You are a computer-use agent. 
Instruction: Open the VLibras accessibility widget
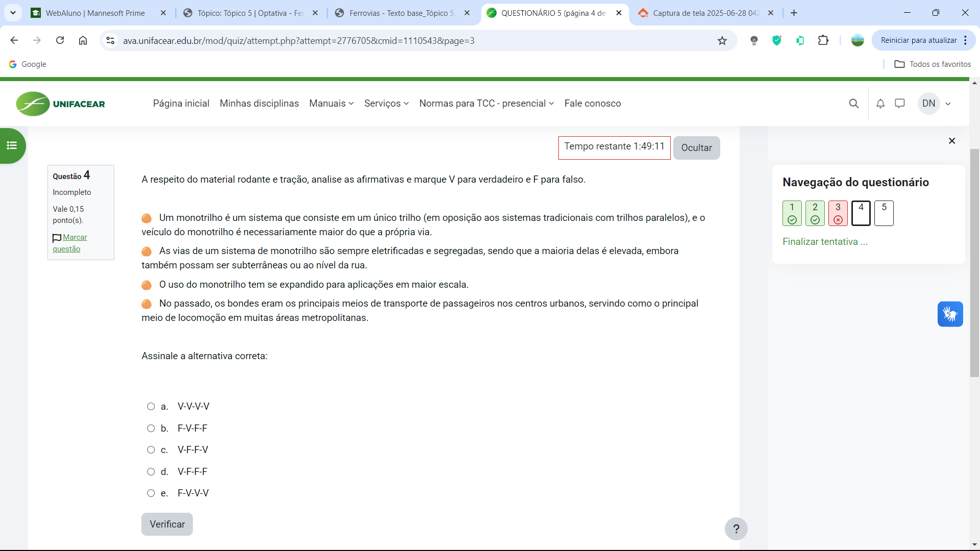click(950, 314)
